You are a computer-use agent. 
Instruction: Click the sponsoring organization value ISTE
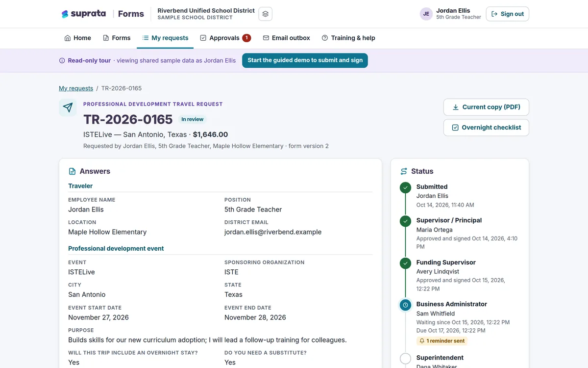click(231, 272)
